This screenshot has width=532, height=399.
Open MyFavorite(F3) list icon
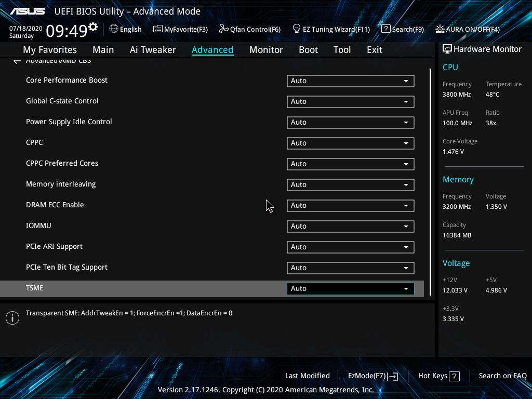click(x=157, y=29)
